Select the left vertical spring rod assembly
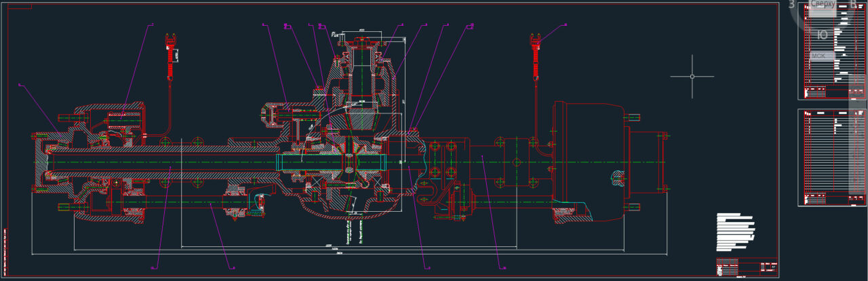This screenshot has width=868, height=281. tap(170, 58)
